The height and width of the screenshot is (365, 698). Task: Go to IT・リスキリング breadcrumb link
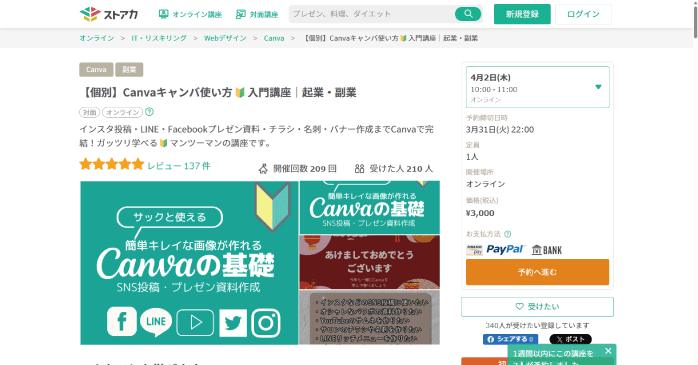point(159,38)
